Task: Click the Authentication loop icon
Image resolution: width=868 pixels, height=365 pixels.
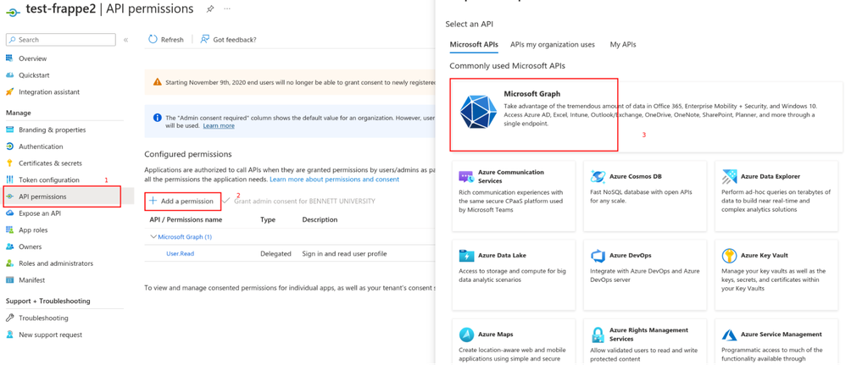Action: 9,147
